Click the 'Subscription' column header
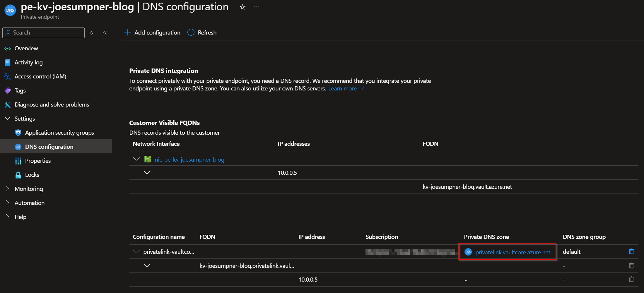The width and height of the screenshot is (644, 293). pos(382,237)
